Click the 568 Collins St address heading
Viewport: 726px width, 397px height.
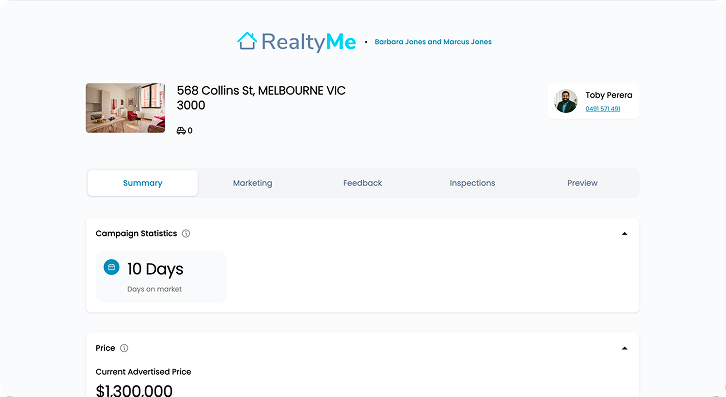click(x=261, y=98)
